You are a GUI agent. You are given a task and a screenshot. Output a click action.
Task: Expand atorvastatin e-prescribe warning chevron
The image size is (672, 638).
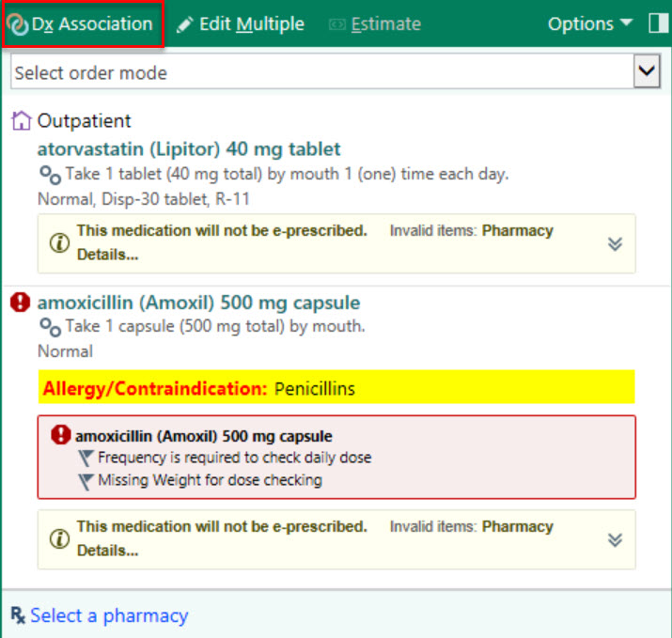pyautogui.click(x=615, y=243)
